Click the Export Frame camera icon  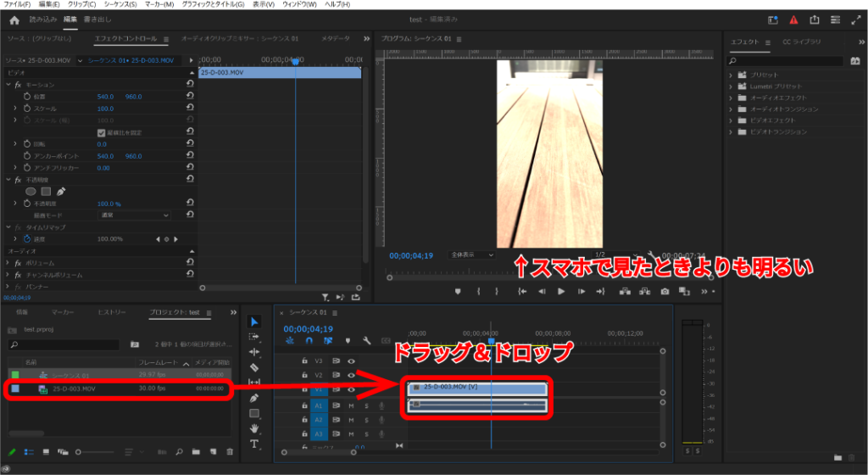coord(665,291)
